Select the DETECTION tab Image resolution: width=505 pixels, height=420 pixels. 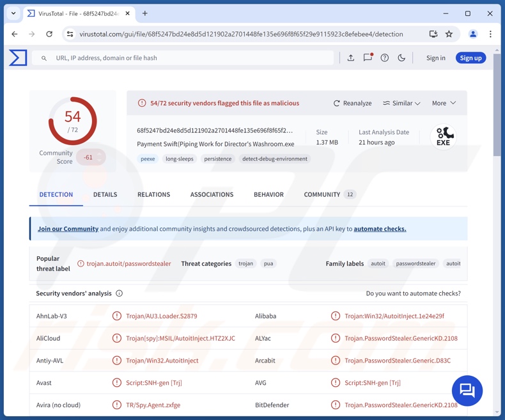[56, 194]
